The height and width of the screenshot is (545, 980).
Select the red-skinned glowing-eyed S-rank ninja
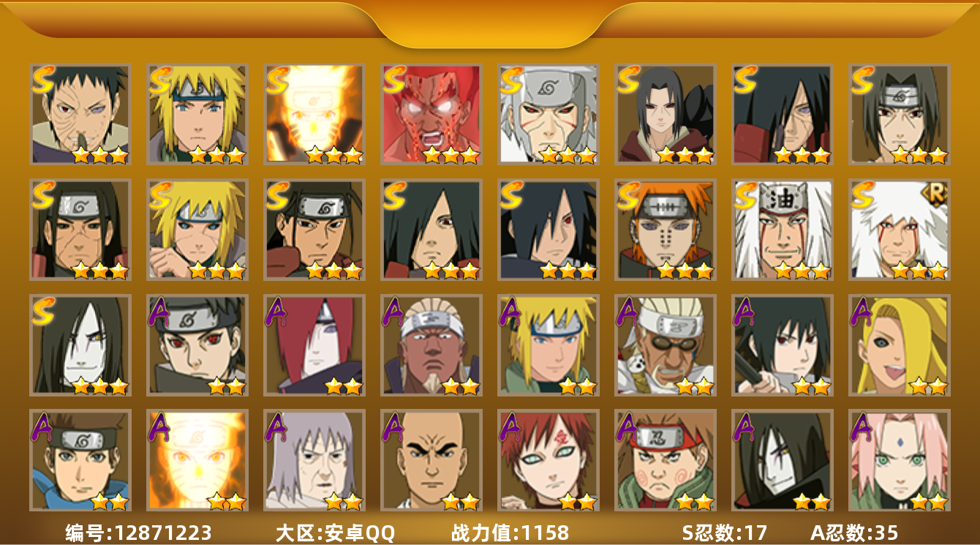coord(431,114)
